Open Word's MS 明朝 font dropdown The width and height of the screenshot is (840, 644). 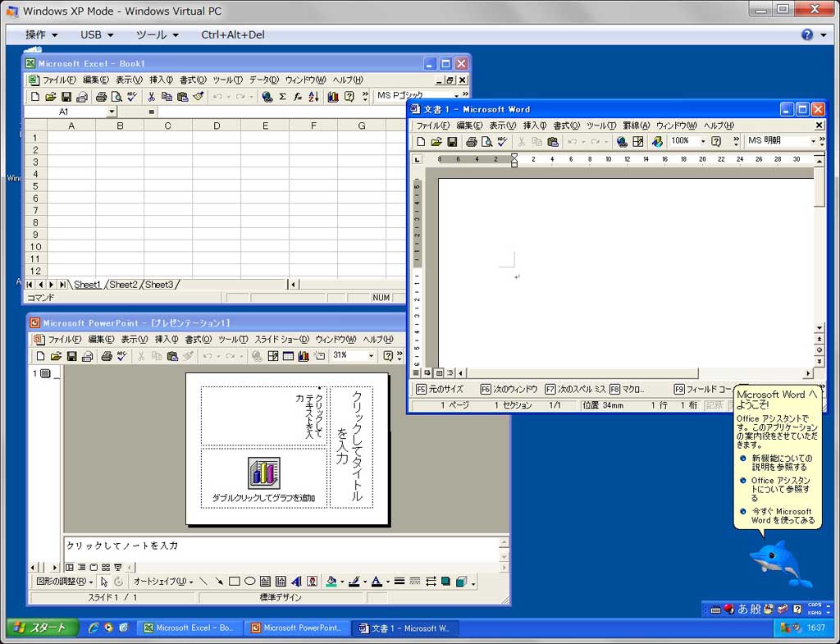(x=813, y=141)
